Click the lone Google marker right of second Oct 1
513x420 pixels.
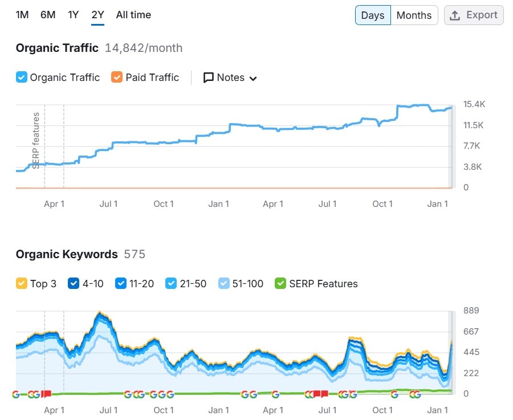[x=394, y=394]
